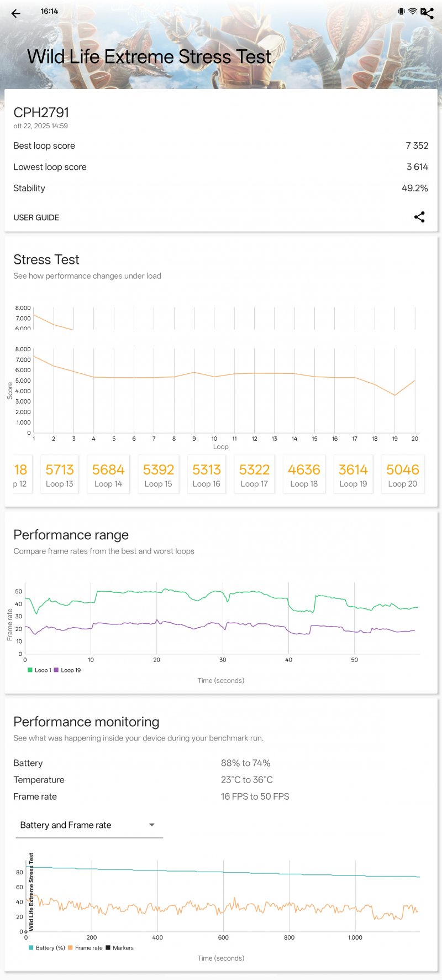Select the Loop 14 score card

pos(108,475)
